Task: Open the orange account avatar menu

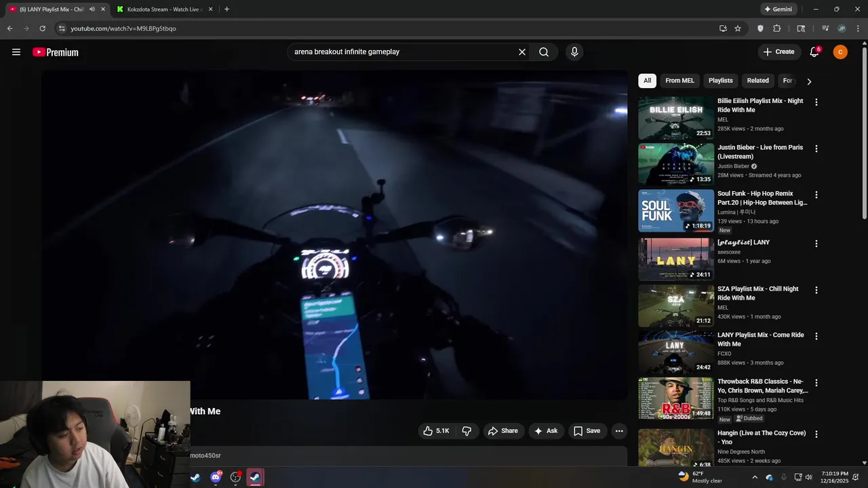Action: 840,52
